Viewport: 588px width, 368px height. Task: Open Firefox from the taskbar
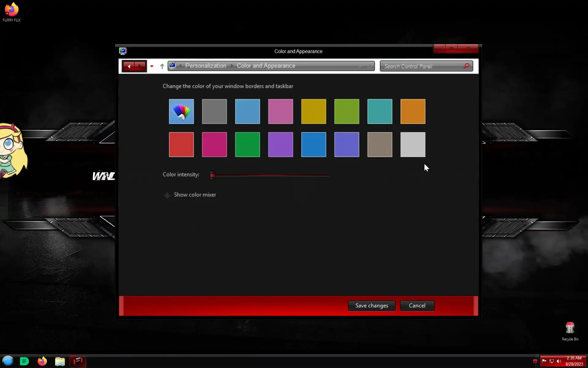42,361
